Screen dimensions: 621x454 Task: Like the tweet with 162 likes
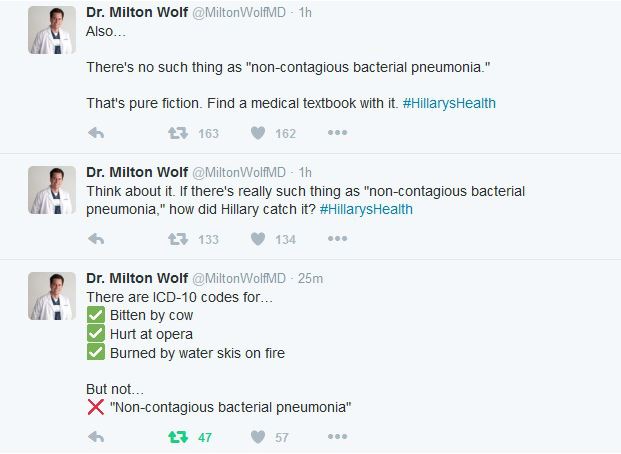pos(258,133)
